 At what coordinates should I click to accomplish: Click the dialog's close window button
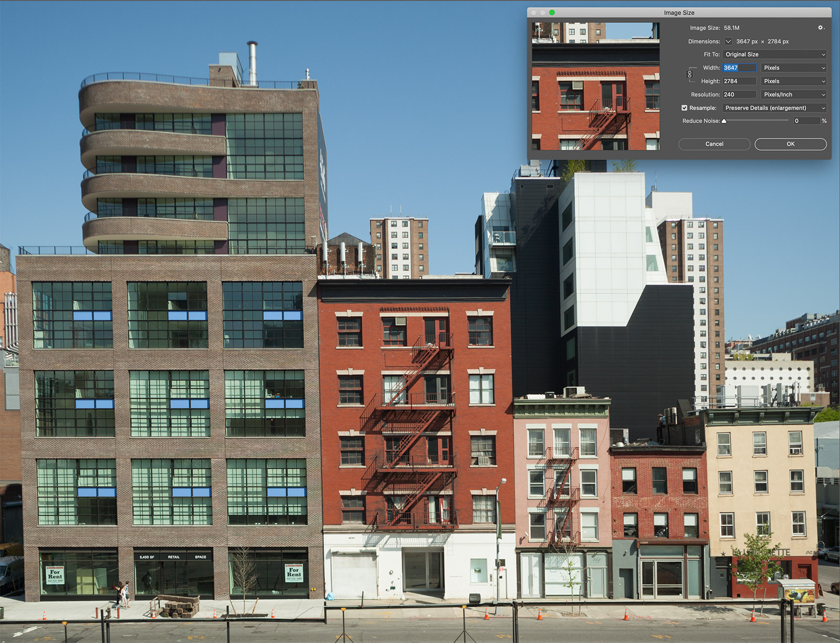pos(533,13)
